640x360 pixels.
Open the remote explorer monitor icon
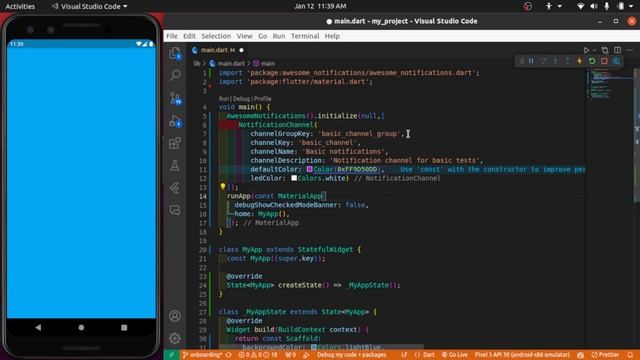(x=175, y=210)
